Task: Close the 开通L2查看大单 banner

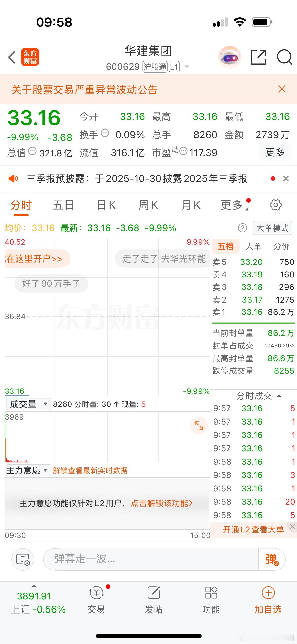Action: click(292, 526)
